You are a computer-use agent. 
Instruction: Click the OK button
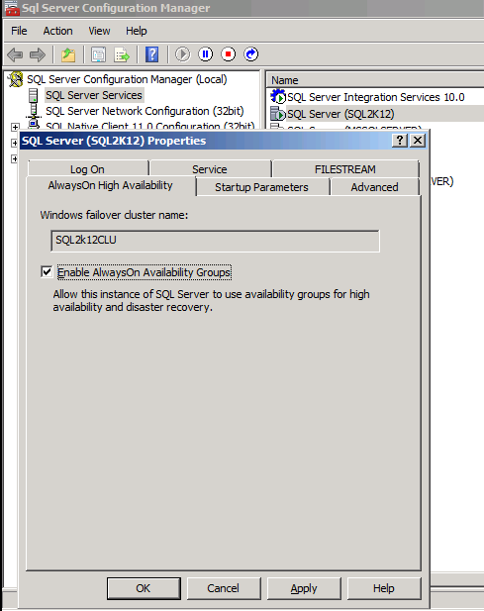143,588
